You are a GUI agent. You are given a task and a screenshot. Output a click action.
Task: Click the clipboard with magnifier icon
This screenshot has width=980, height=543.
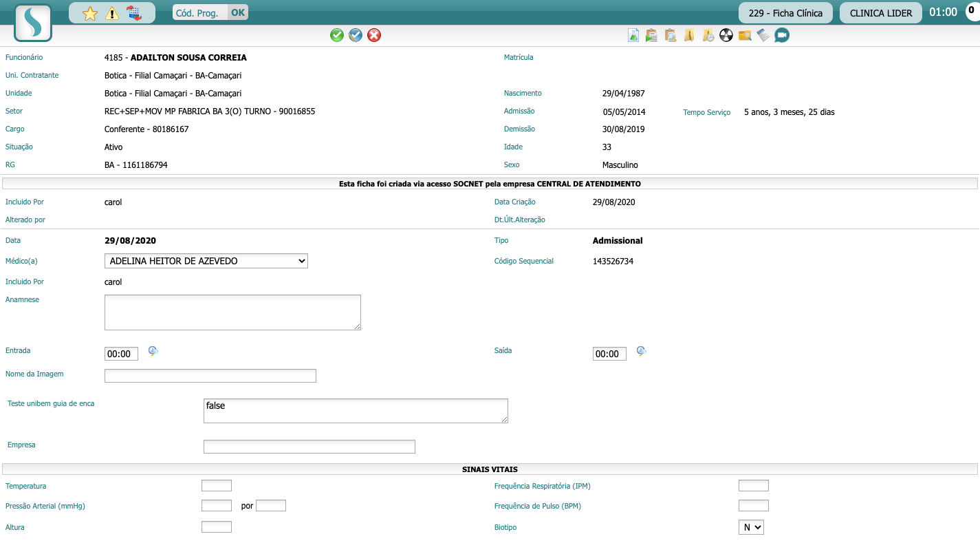(671, 35)
